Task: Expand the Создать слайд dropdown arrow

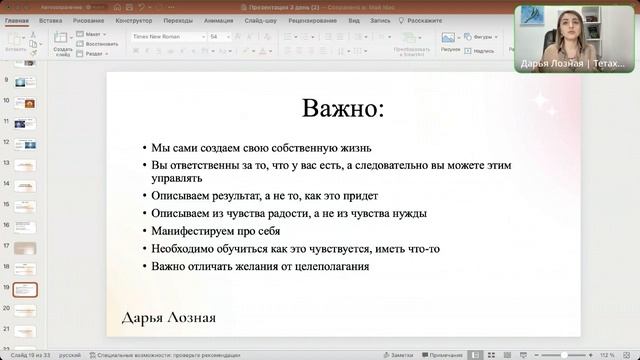Action: pyautogui.click(x=71, y=38)
